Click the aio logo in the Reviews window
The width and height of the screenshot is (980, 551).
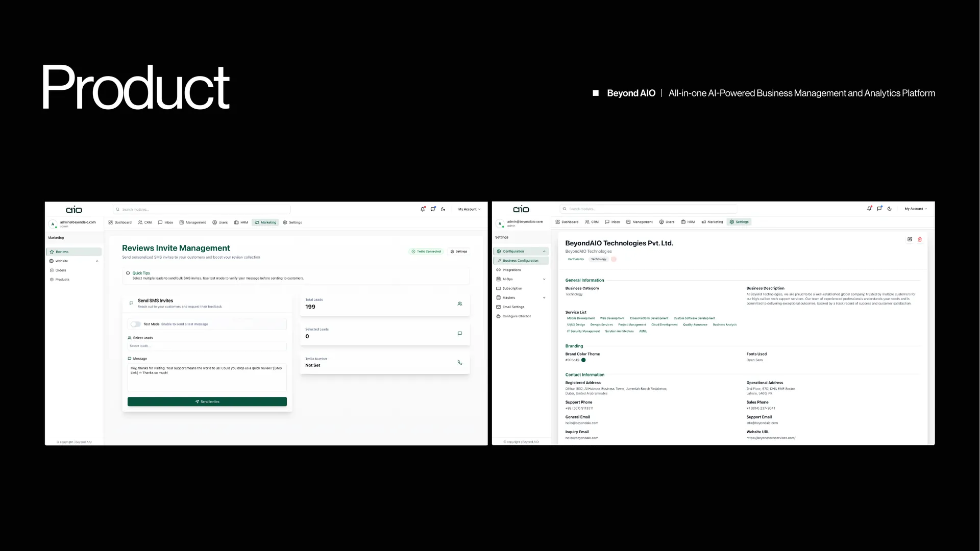(x=74, y=210)
